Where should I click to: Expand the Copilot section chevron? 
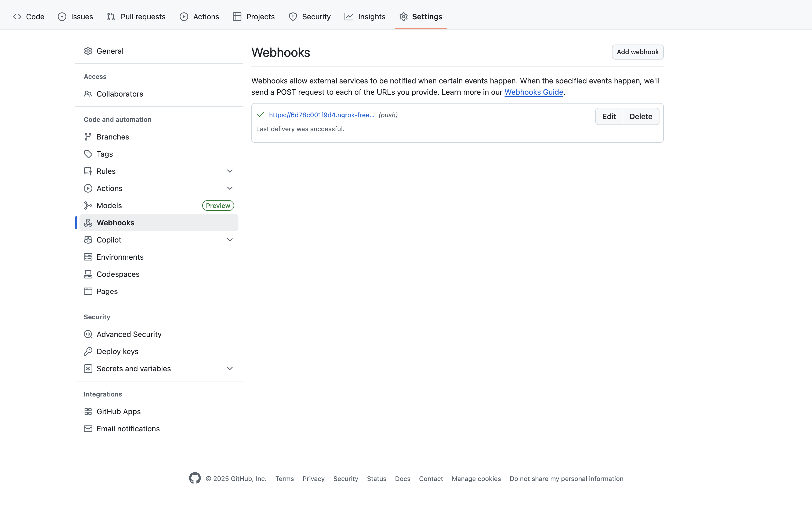tap(230, 240)
